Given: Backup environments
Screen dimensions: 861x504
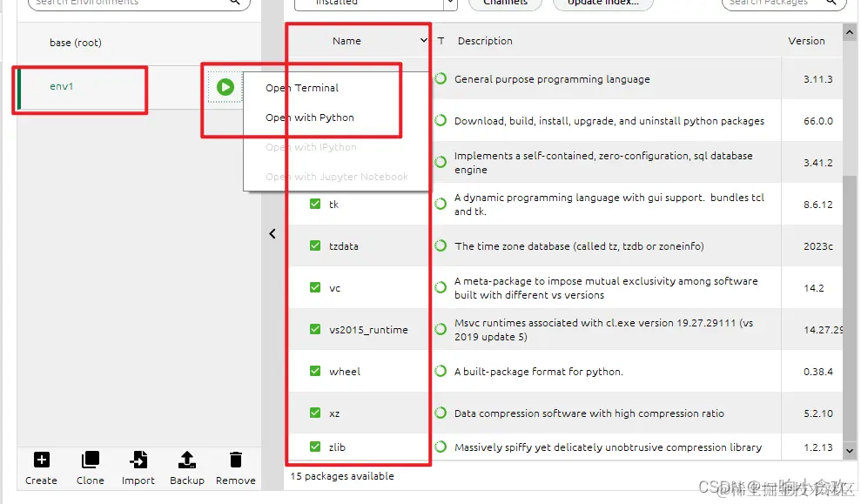Looking at the screenshot, I should [x=186, y=468].
